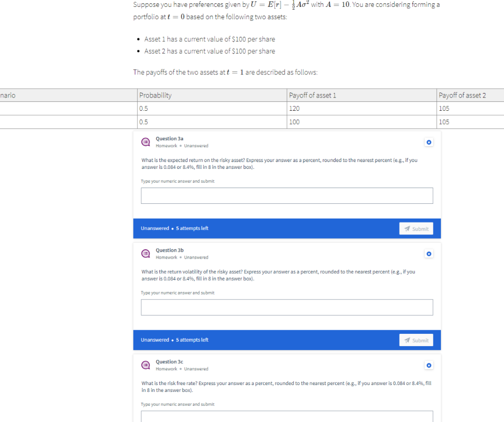Select the Question 3a title
Image resolution: width=504 pixels, height=422 pixels.
coord(169,138)
